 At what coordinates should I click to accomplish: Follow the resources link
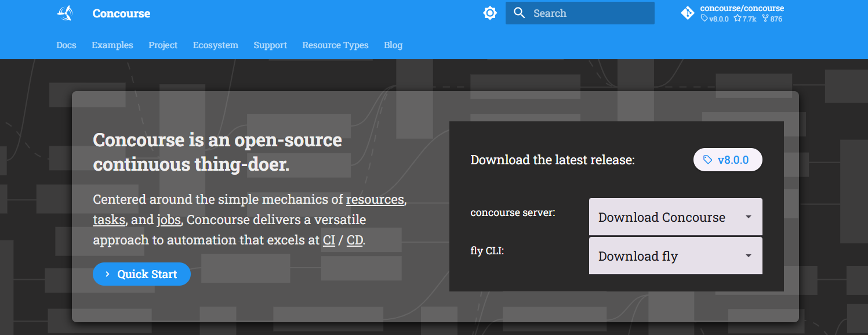[x=375, y=200]
